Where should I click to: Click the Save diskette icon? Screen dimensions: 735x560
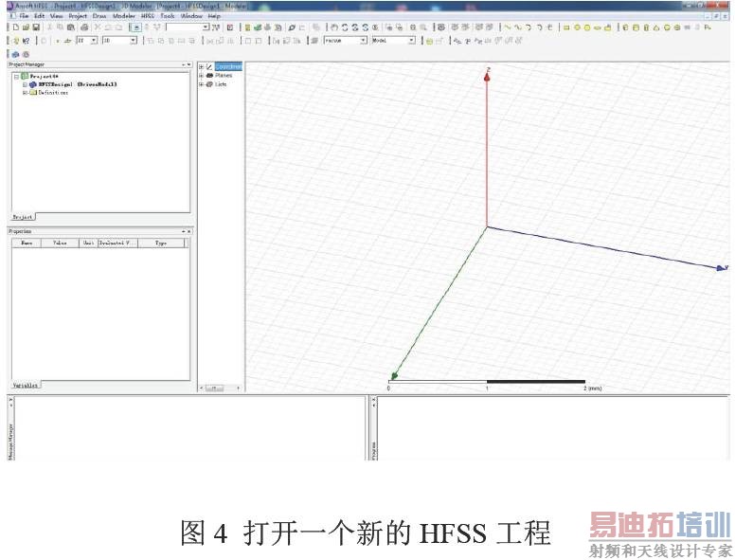pos(36,27)
